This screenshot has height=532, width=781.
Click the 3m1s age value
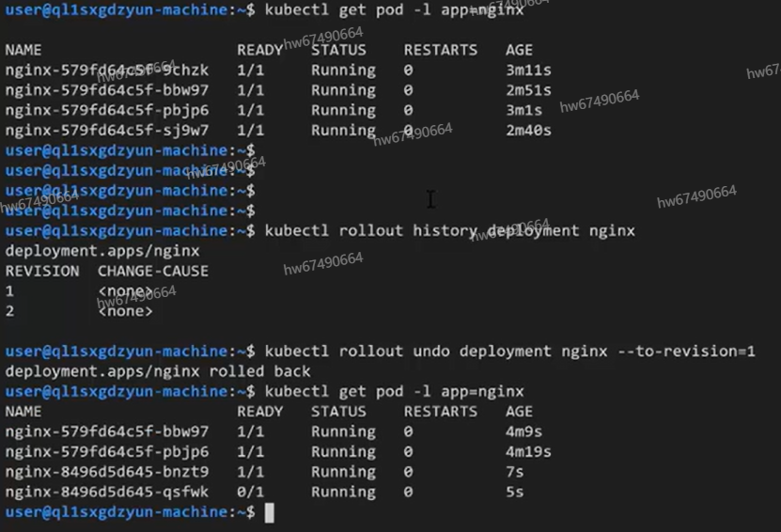(x=524, y=111)
